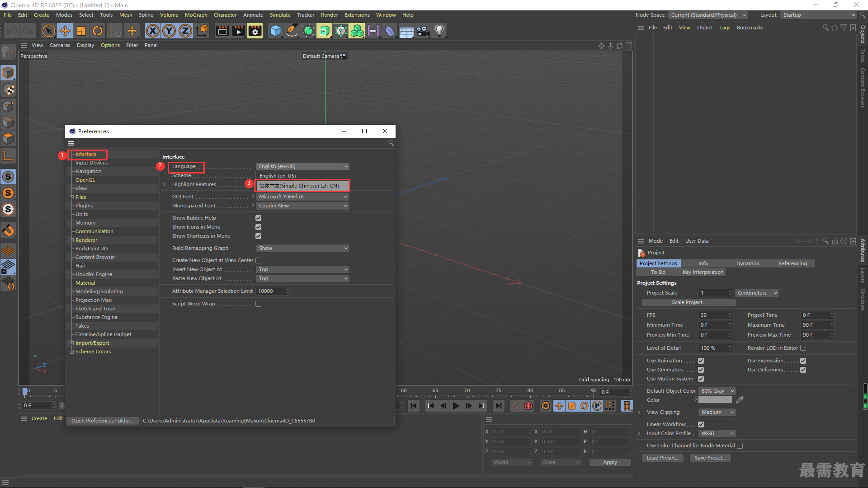This screenshot has height=488, width=868.
Task: Enable Render LOD in Editor
Action: pos(803,348)
